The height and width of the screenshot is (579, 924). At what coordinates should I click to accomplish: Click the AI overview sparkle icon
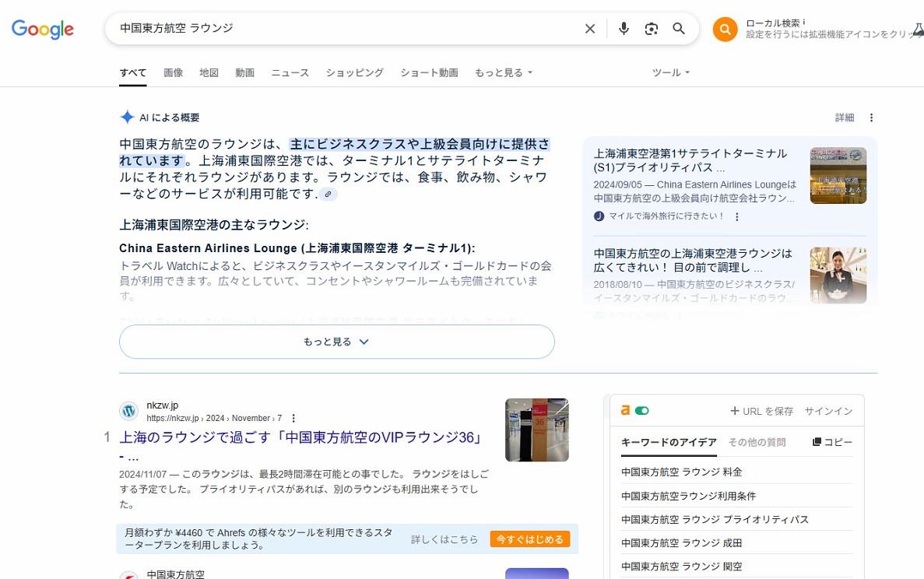[127, 118]
